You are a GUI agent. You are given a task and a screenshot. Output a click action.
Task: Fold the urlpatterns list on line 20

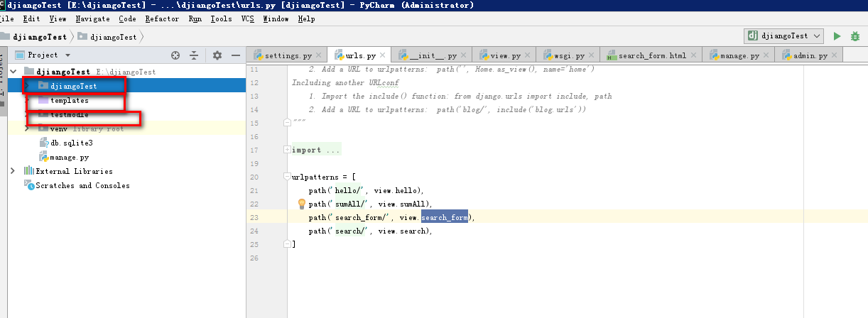pyautogui.click(x=287, y=177)
